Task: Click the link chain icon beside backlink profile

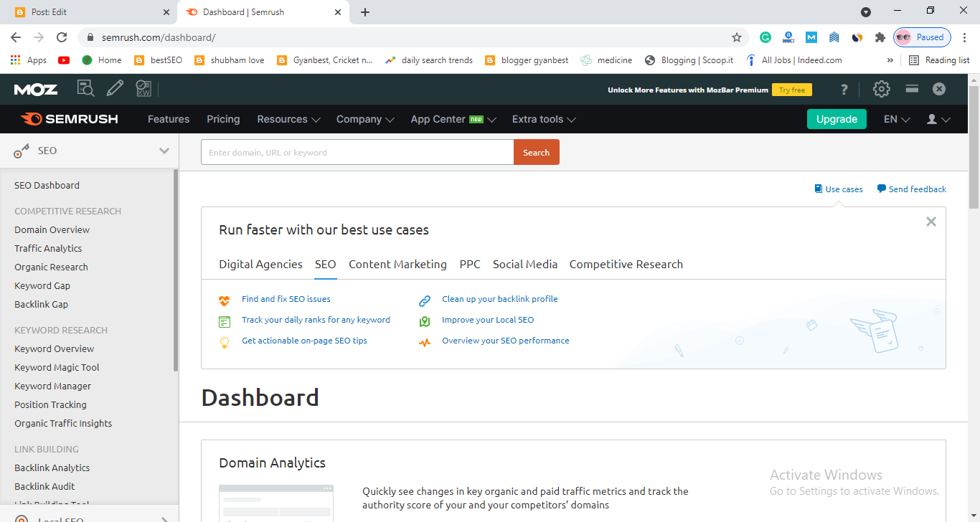Action: [425, 300]
